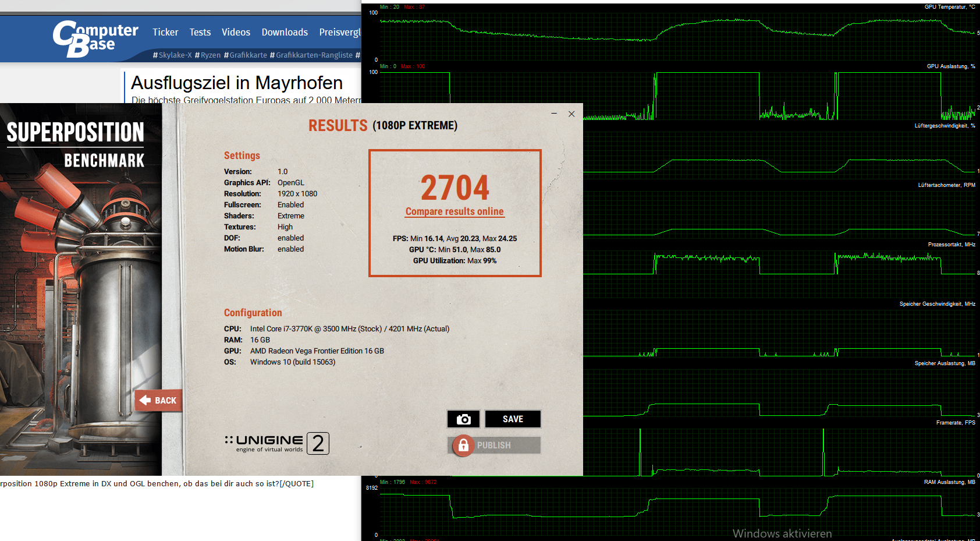
Task: Click the SUPERPOSITION BENCHMARK title banner
Action: click(x=76, y=145)
